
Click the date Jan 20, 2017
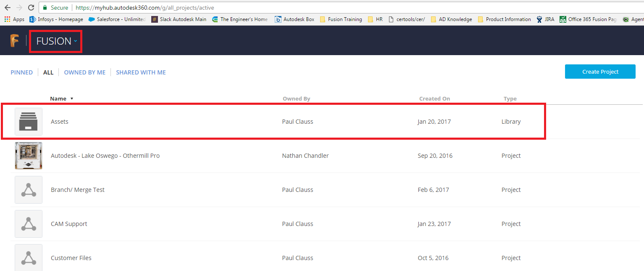tap(434, 122)
